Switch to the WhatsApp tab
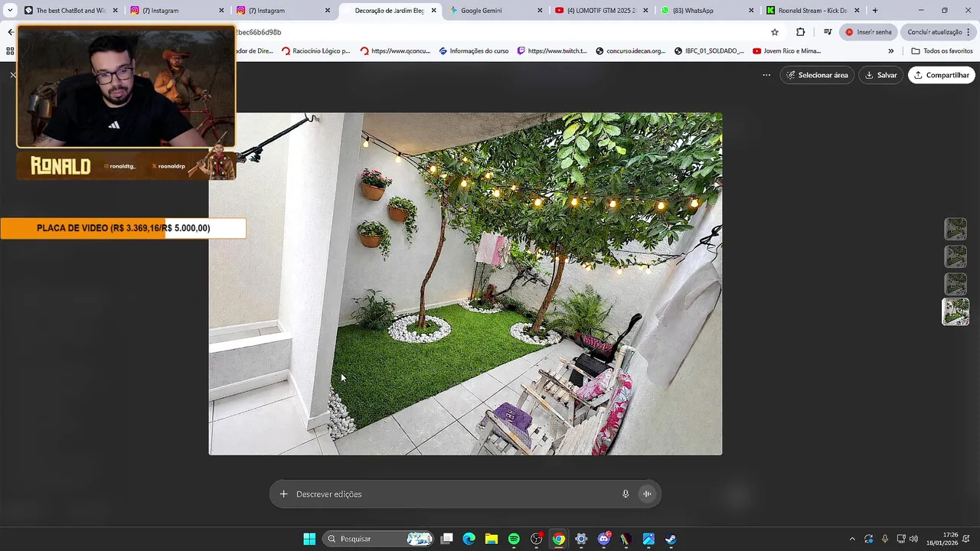The image size is (980, 551). click(x=705, y=11)
